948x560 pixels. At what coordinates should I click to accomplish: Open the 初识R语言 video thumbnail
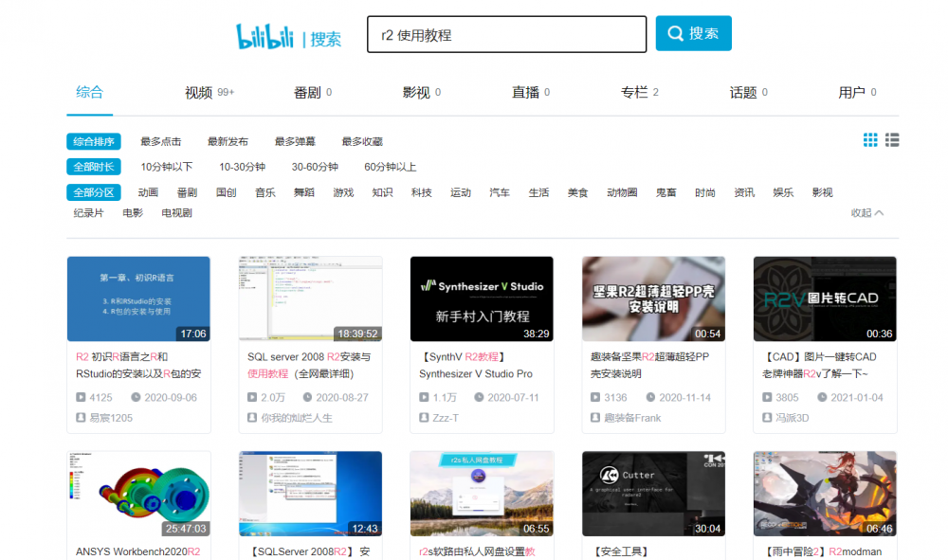[138, 299]
